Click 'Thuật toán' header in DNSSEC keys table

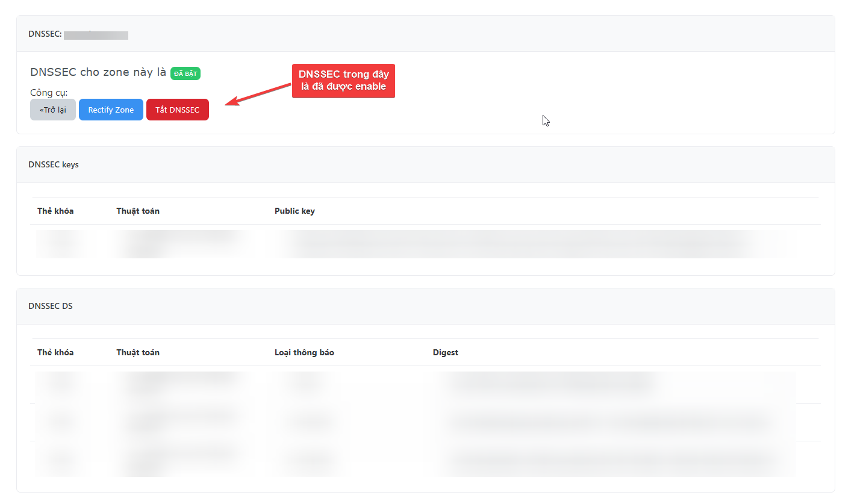tap(138, 211)
